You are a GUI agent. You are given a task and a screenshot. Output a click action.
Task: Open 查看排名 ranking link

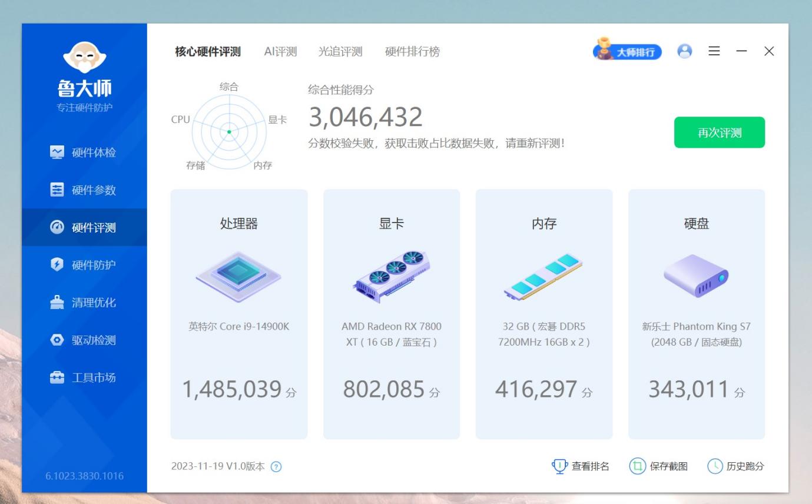point(580,466)
